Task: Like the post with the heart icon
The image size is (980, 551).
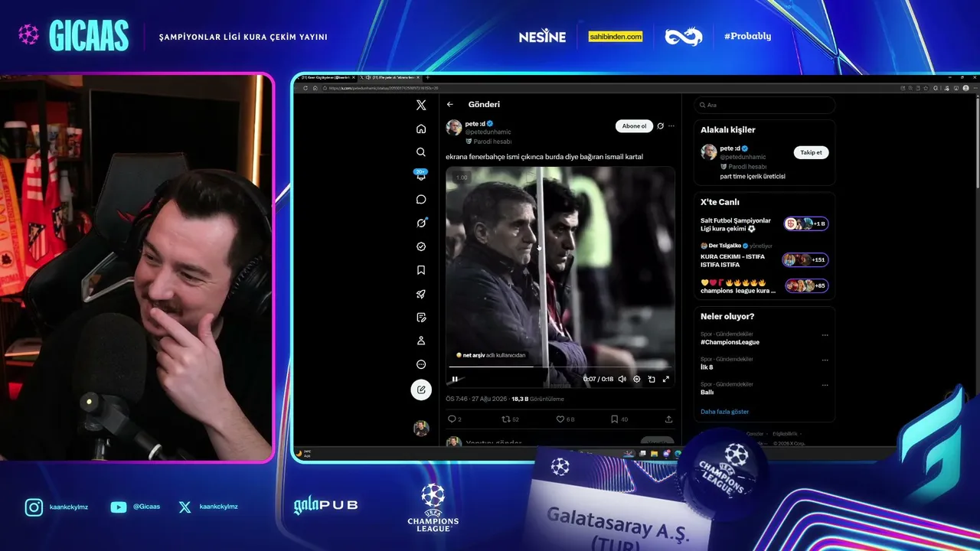Action: [x=560, y=419]
